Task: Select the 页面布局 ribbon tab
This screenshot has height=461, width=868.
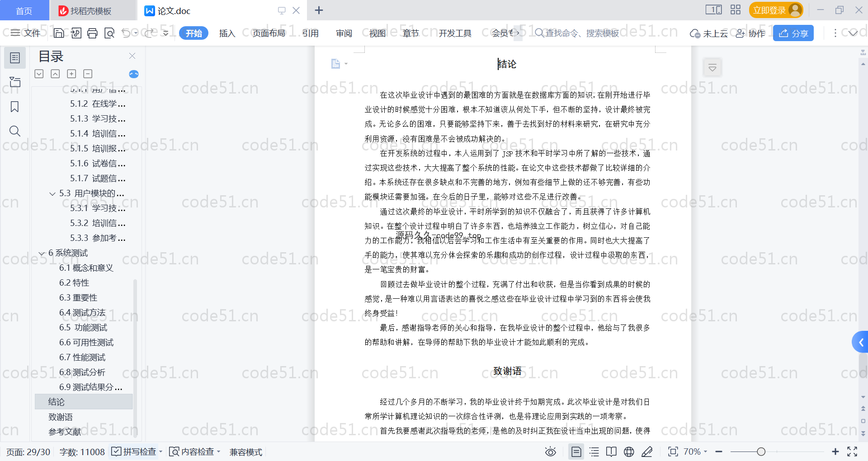Action: tap(269, 33)
